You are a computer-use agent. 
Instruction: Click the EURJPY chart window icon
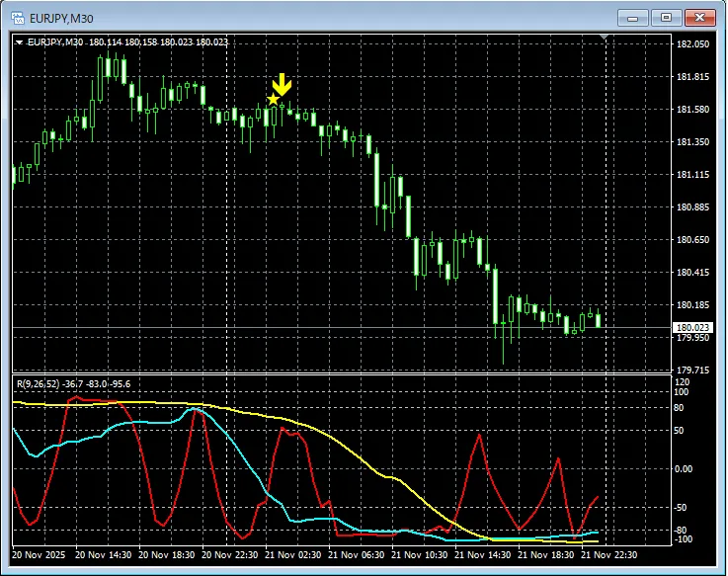[x=18, y=18]
